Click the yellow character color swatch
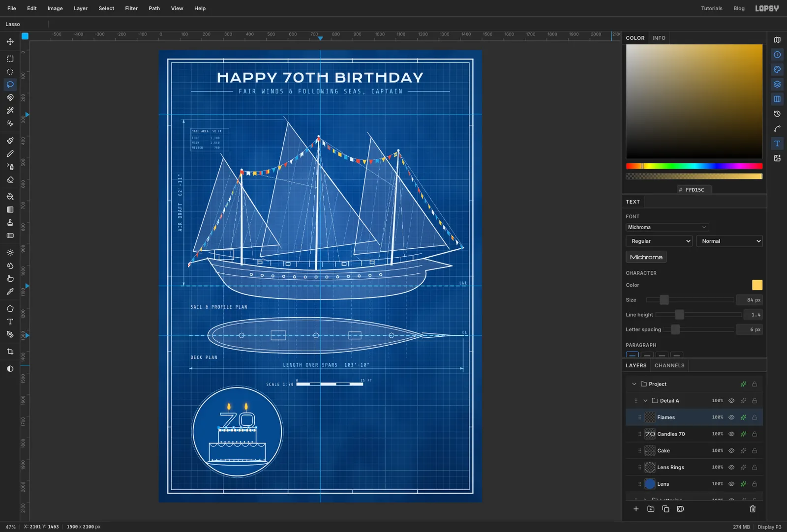Viewport: 787px width, 532px height. [x=757, y=285]
